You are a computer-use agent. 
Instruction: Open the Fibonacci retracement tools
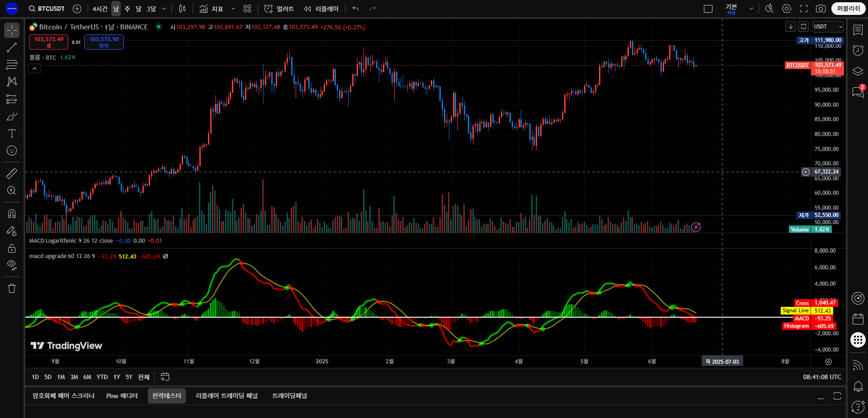(12, 65)
